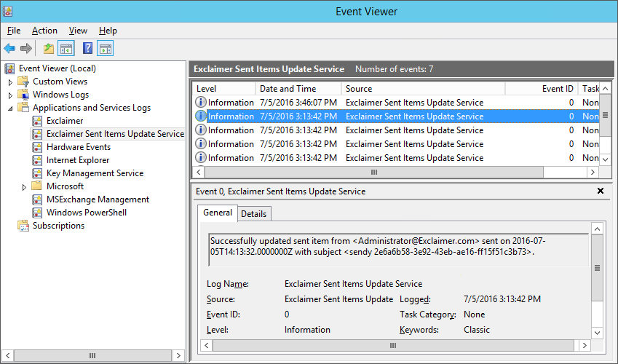Image resolution: width=618 pixels, height=364 pixels.
Task: Open the Help menu
Action: click(108, 31)
